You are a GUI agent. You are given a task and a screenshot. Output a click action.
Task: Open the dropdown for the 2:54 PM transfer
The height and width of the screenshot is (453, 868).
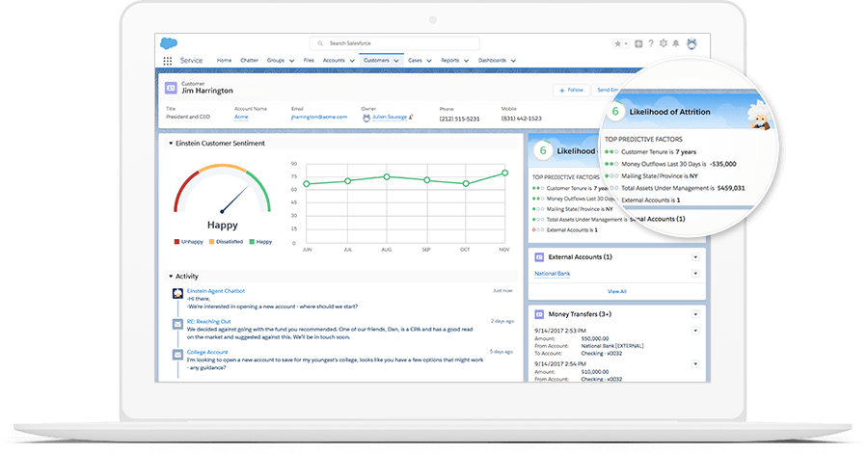tap(695, 364)
